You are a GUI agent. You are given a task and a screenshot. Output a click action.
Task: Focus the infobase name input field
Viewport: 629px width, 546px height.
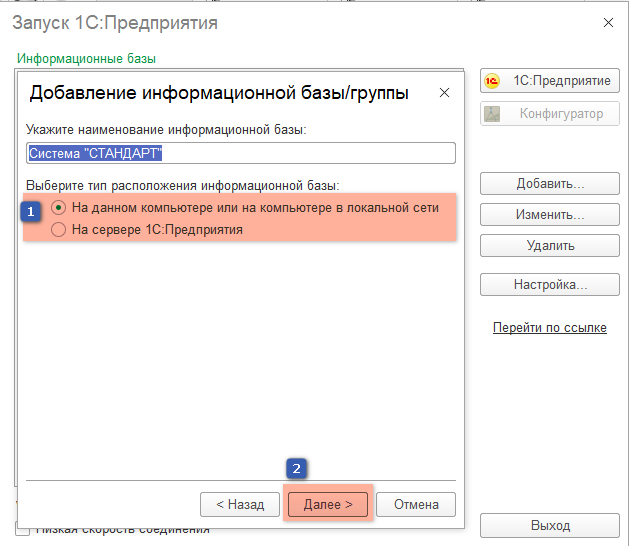click(x=241, y=153)
